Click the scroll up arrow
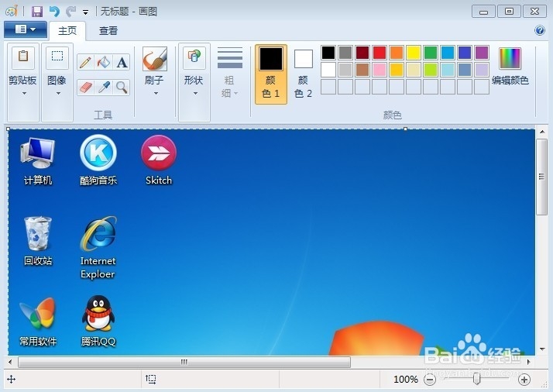Viewport: 553px width, 392px height. (542, 132)
